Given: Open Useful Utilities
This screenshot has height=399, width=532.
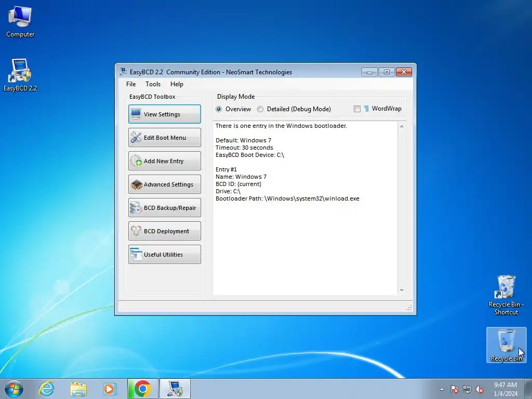Looking at the screenshot, I should 165,255.
